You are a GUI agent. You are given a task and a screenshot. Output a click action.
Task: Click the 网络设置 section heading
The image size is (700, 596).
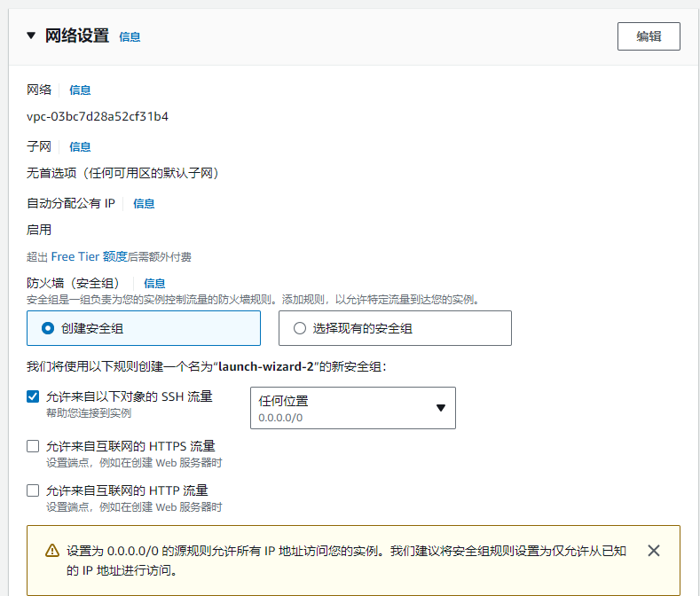tap(76, 36)
